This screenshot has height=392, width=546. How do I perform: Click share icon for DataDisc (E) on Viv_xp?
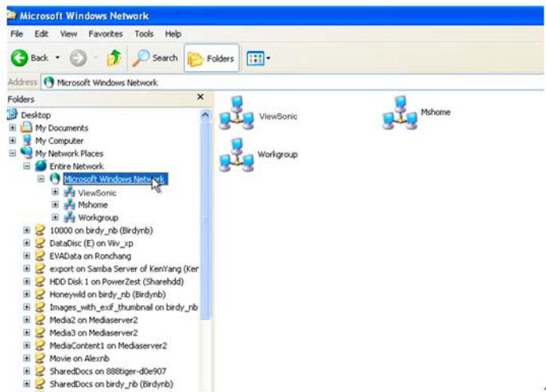41,243
